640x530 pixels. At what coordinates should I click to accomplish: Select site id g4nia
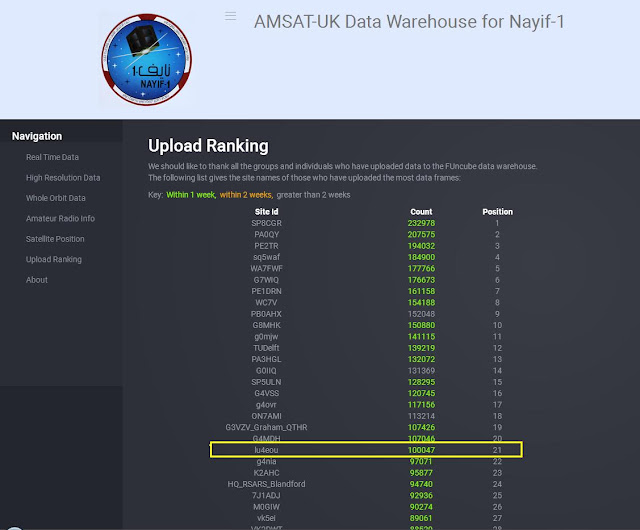pos(267,461)
